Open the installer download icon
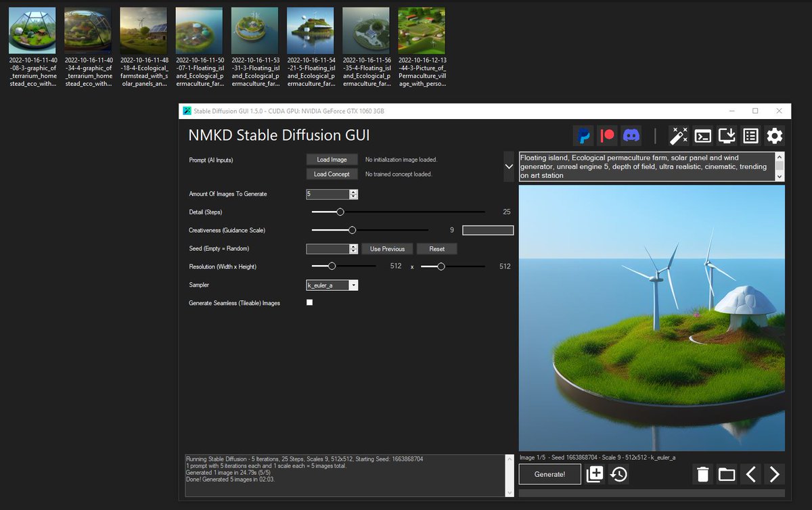This screenshot has width=812, height=510. (727, 136)
